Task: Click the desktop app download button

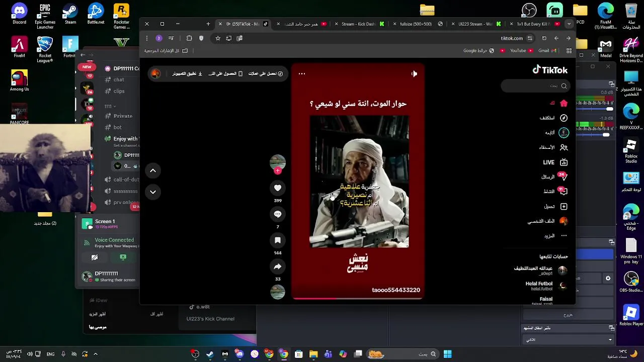Action: point(187,73)
